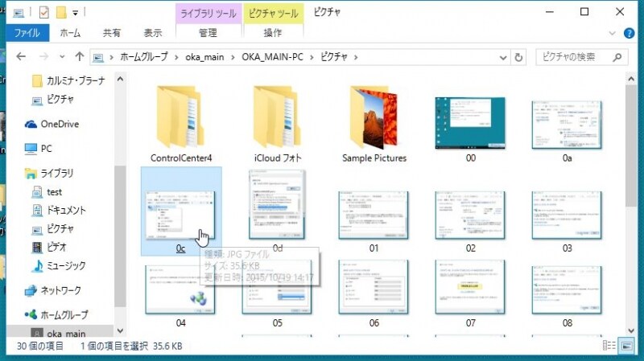
Task: Open the Help question mark icon
Action: pyautogui.click(x=631, y=33)
